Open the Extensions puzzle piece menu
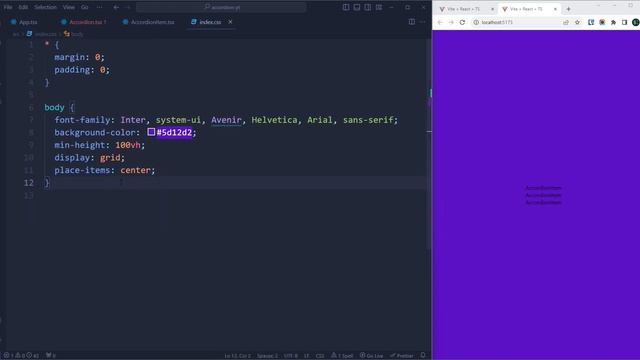640x360 pixels. [613, 22]
